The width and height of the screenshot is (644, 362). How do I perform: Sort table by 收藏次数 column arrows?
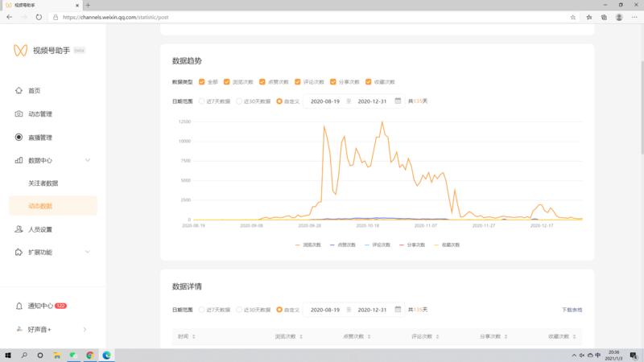pyautogui.click(x=574, y=336)
